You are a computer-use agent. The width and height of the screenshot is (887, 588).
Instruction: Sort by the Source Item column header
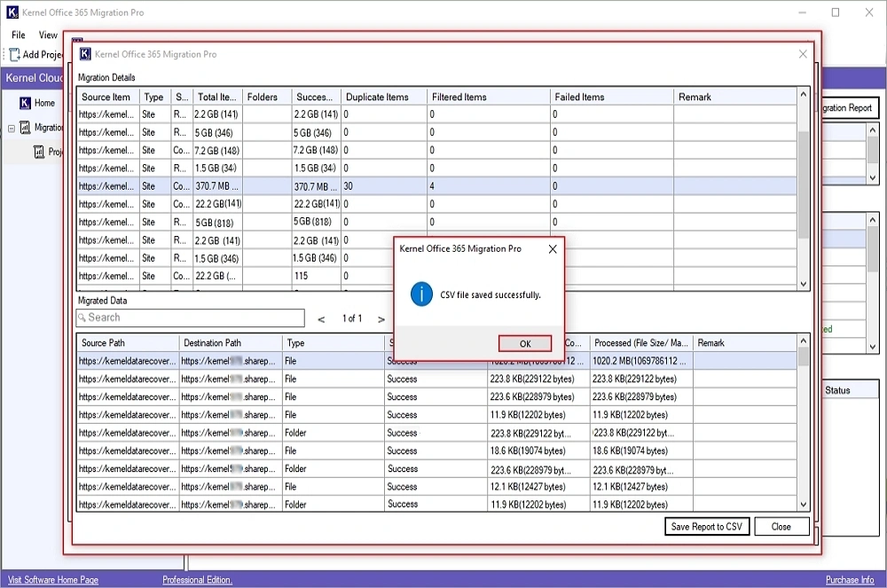pos(106,97)
